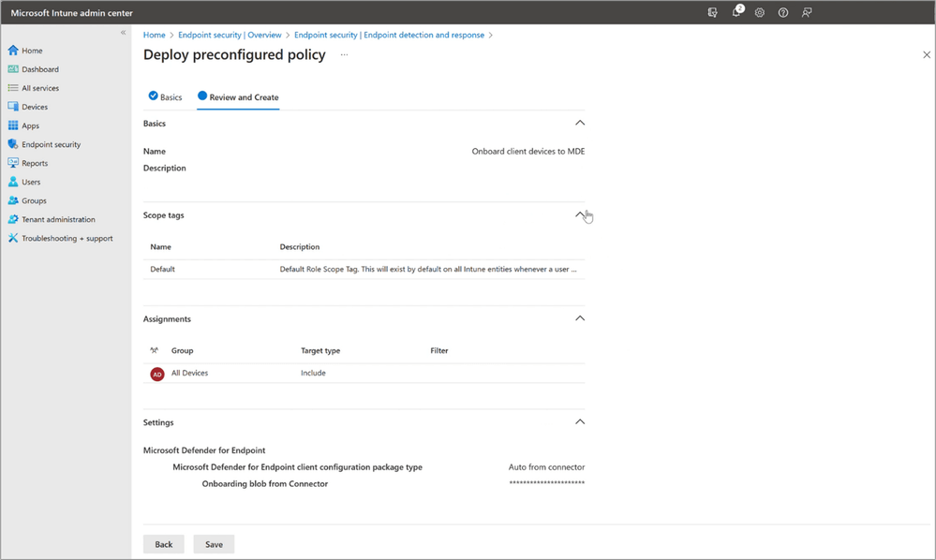The height and width of the screenshot is (560, 936).
Task: Collapse the Basics section
Action: 580,123
